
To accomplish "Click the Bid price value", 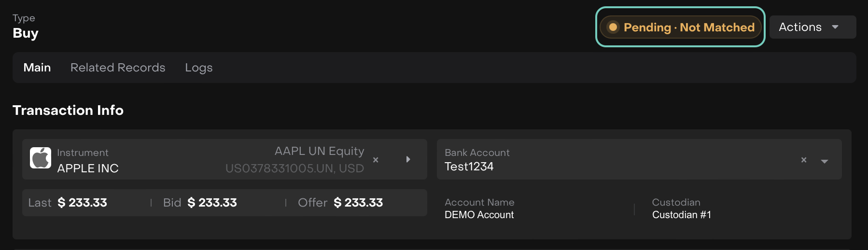I will coord(212,203).
